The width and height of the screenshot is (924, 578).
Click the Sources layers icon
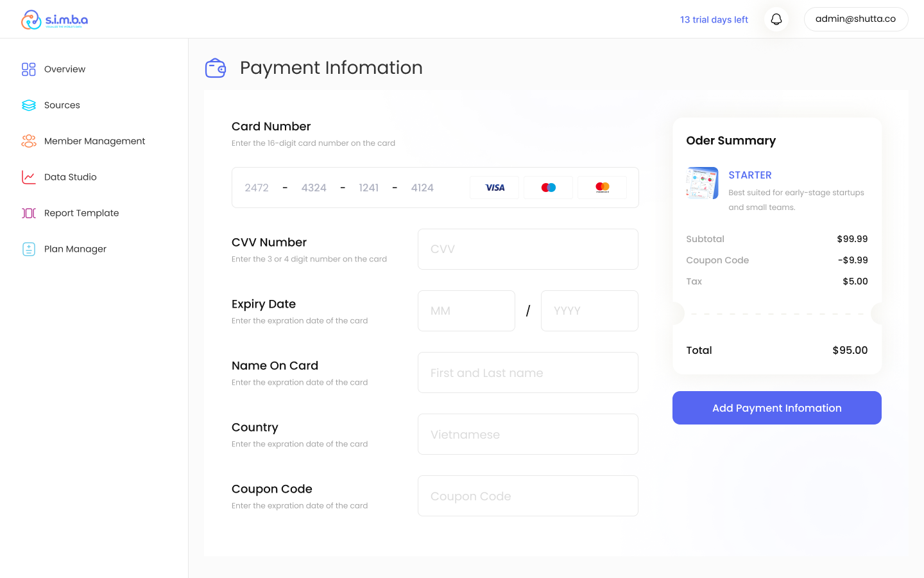point(29,105)
